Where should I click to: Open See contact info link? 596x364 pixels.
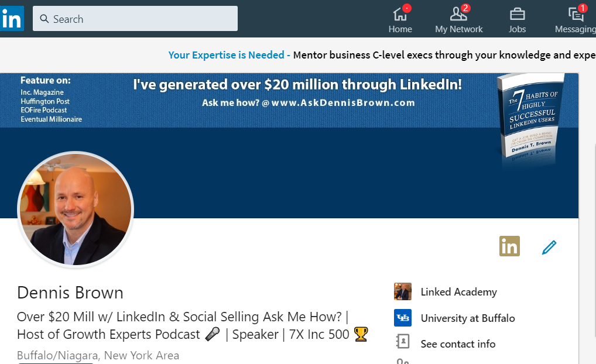(458, 344)
